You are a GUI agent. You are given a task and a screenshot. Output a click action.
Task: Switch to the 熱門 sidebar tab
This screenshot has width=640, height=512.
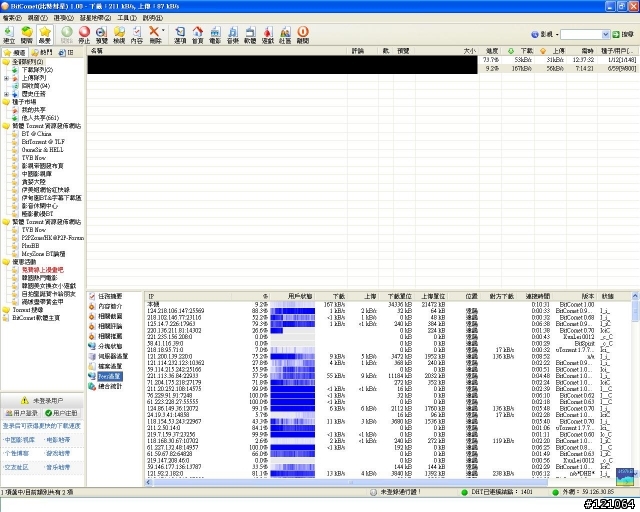click(42, 53)
